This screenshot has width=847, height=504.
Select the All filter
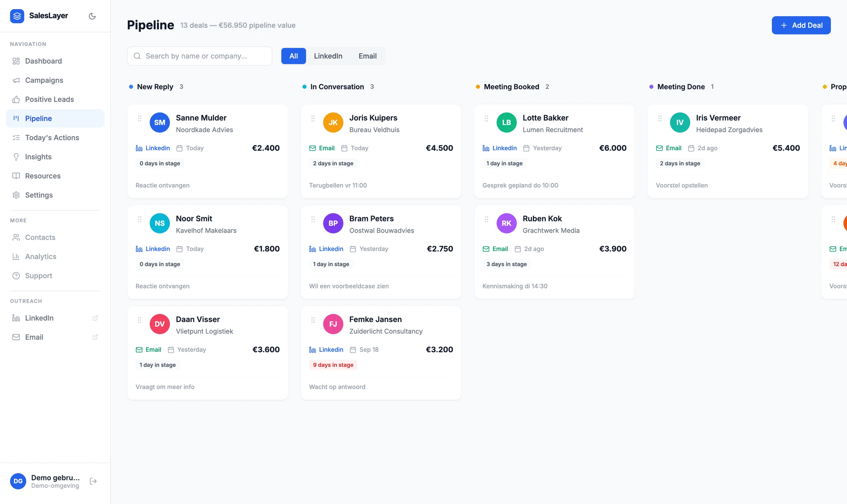(x=294, y=56)
